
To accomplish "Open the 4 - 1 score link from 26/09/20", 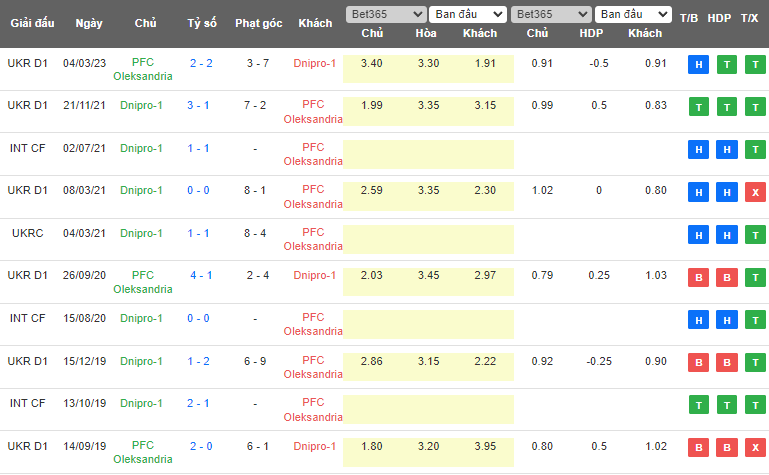I will click(x=201, y=275).
